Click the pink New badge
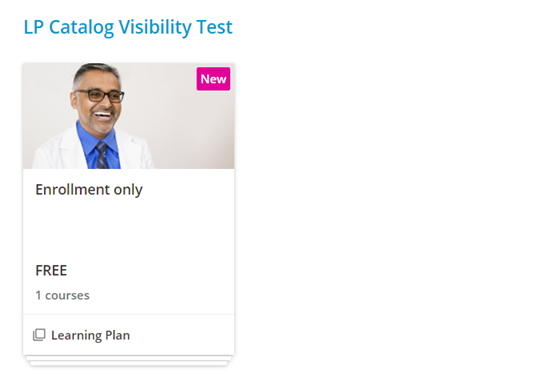 (x=213, y=79)
